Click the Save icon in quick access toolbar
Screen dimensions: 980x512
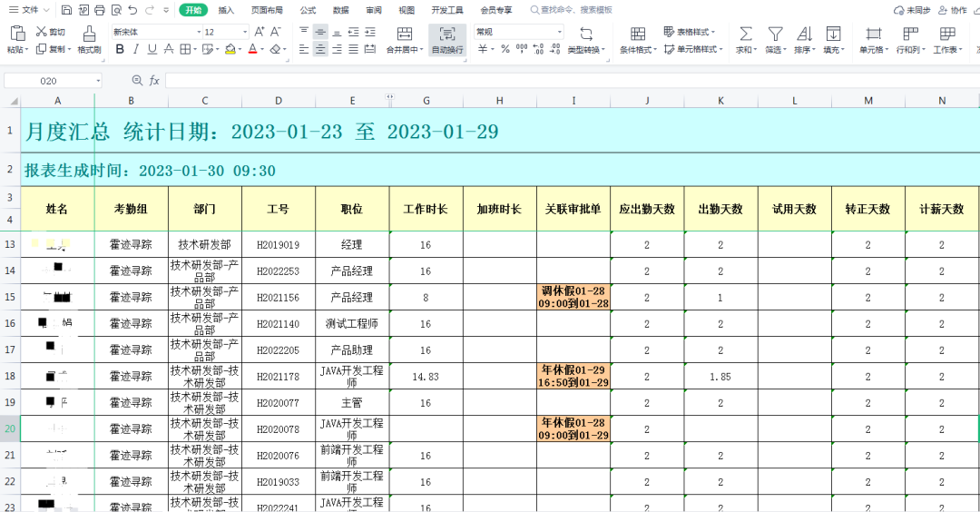(x=67, y=10)
